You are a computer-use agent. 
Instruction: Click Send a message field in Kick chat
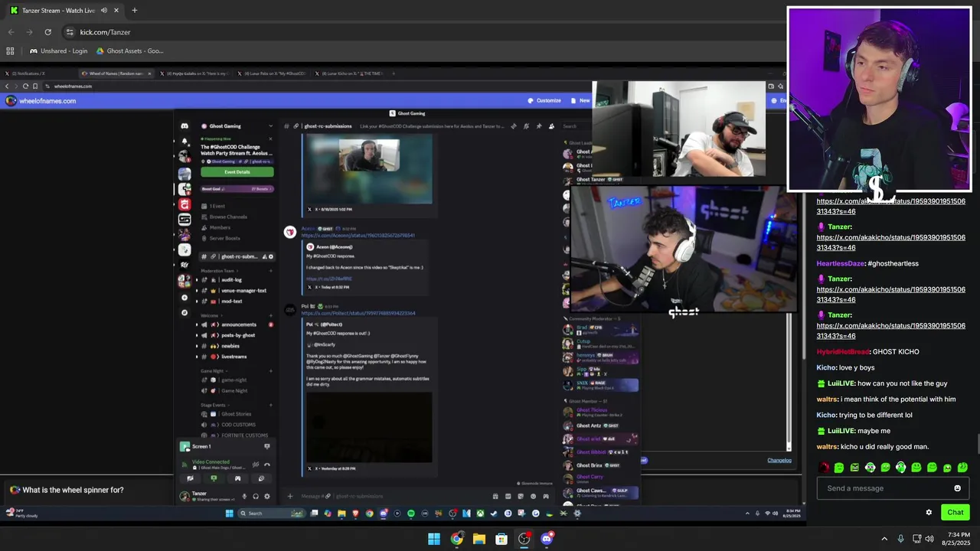[884, 488]
